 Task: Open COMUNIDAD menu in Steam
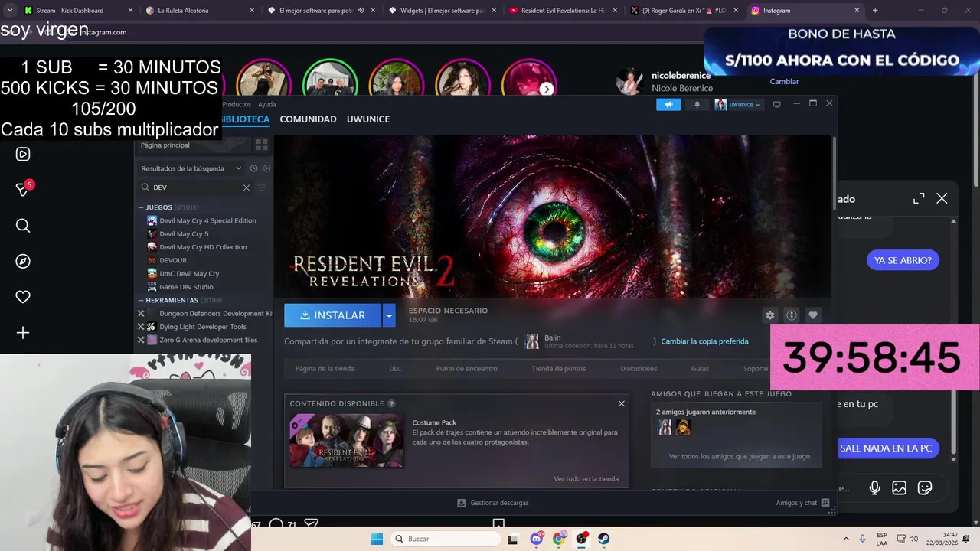308,119
